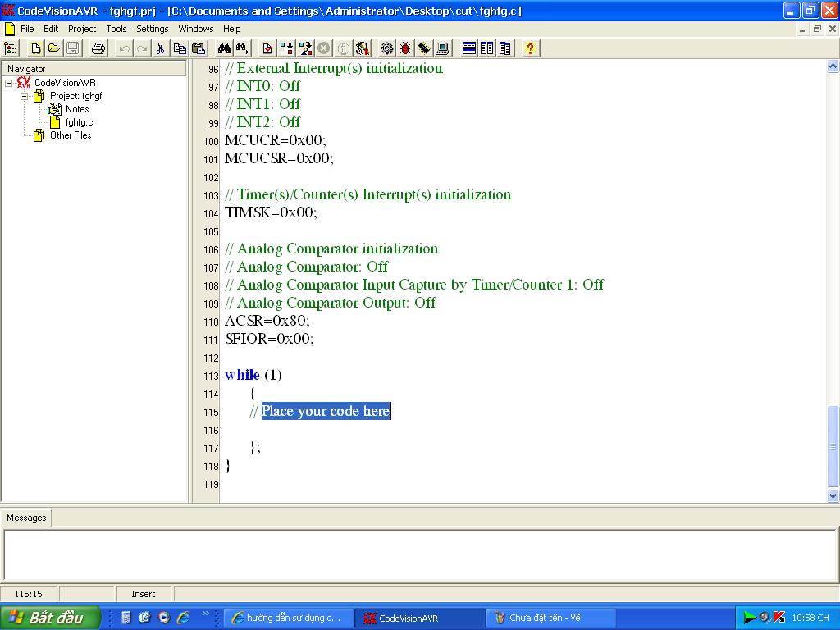Click the Insert mode status bar field
The image size is (840, 630).
[x=143, y=594]
